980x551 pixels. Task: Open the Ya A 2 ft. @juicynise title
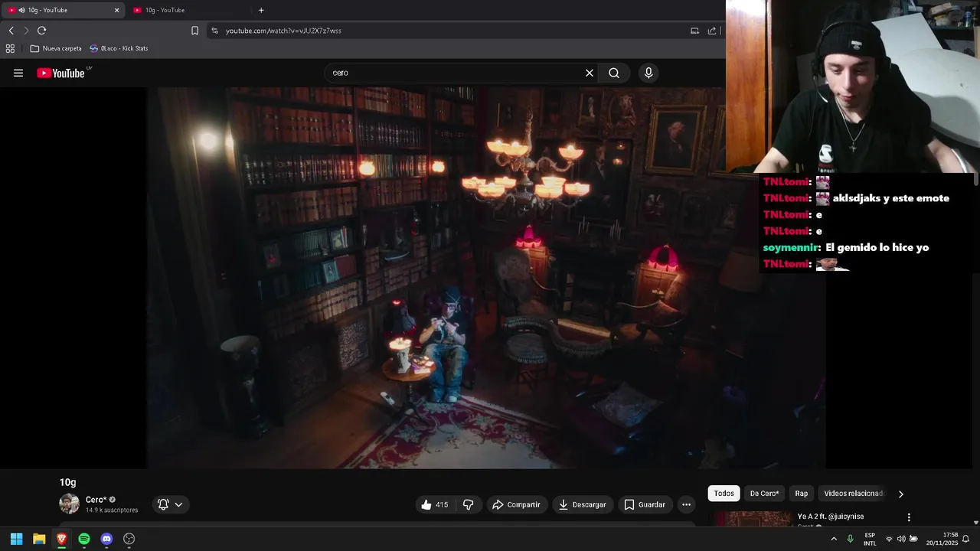point(831,517)
